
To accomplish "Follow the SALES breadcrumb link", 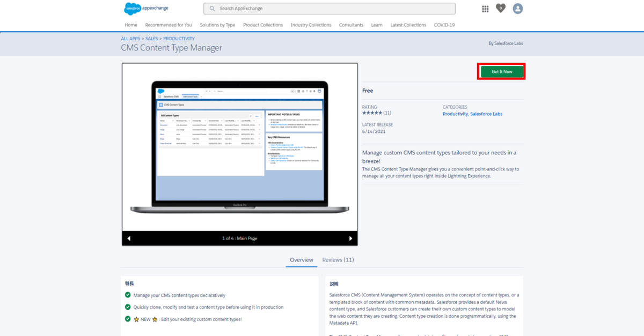I will [152, 39].
